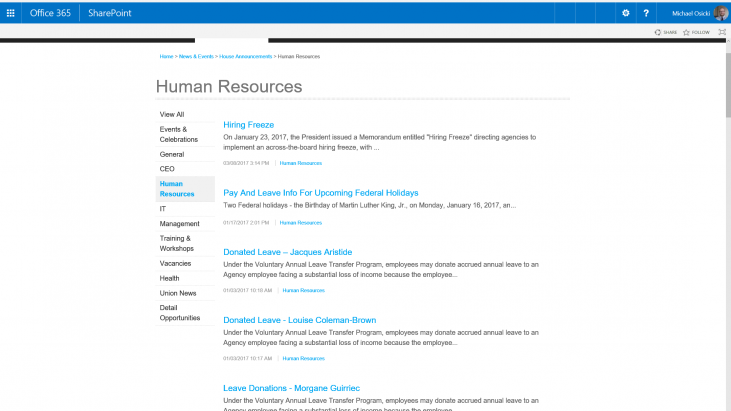
Task: Open the SharePoint home link
Action: [x=110, y=13]
